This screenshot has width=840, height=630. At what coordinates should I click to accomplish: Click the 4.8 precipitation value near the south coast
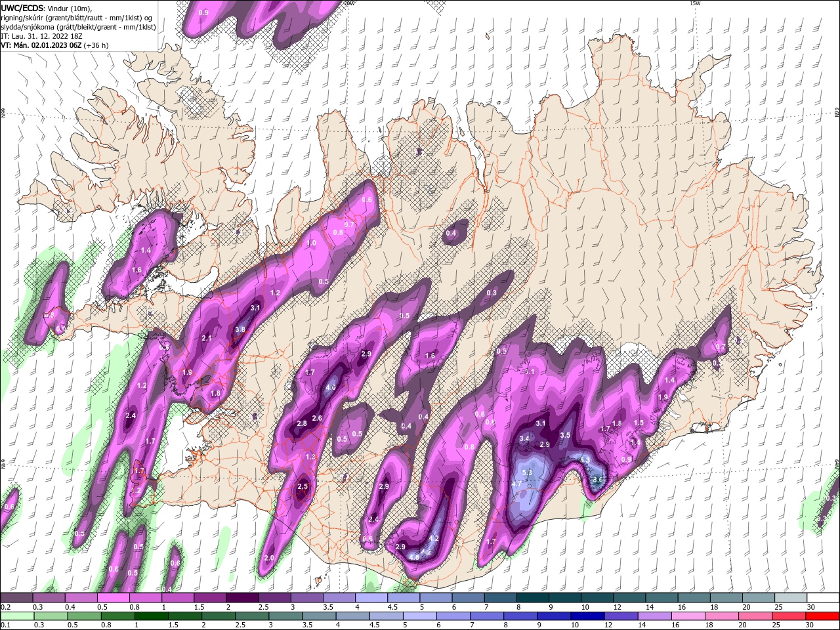[414, 557]
